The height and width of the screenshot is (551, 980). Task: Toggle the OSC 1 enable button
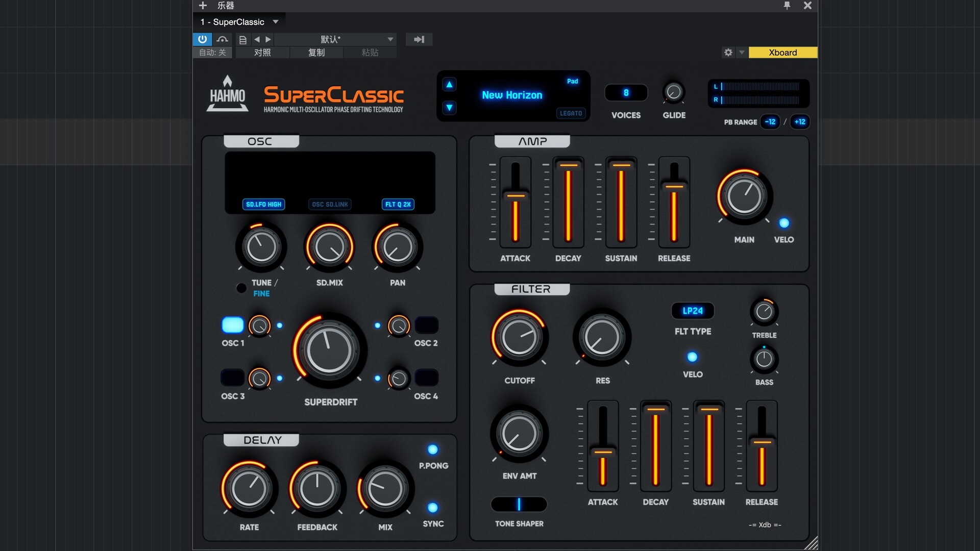[x=233, y=325]
